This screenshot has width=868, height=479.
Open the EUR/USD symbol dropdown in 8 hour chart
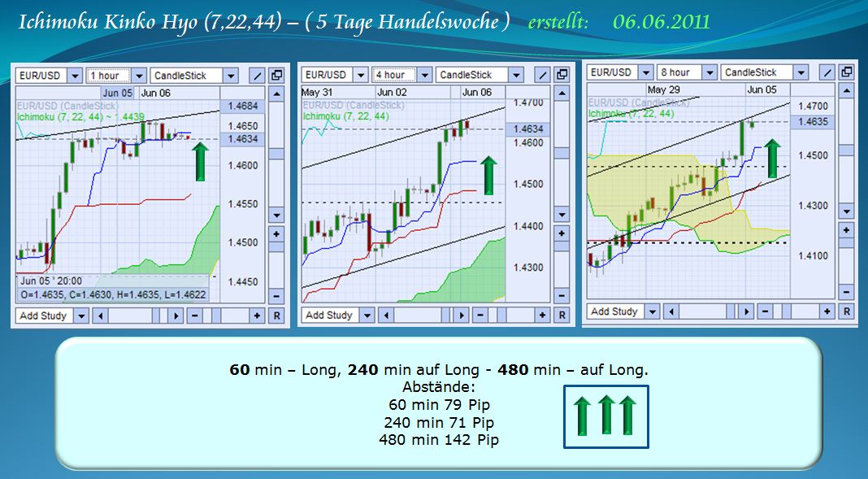pyautogui.click(x=645, y=72)
